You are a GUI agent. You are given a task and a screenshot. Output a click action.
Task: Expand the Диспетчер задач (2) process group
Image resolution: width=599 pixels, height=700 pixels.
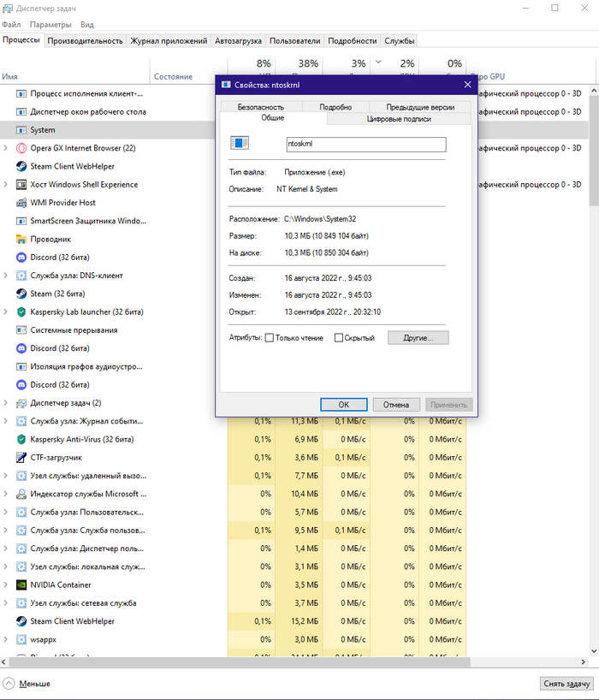tap(7, 403)
